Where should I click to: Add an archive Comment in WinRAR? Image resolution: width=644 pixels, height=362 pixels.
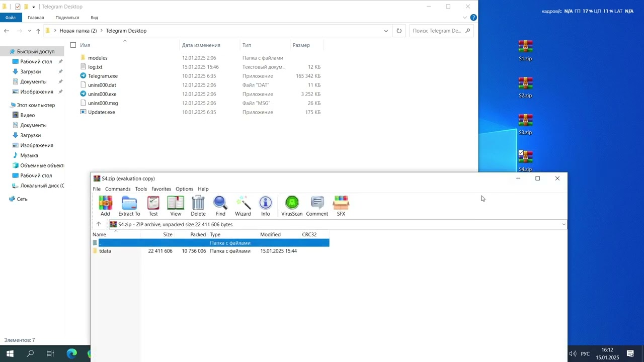317,206
